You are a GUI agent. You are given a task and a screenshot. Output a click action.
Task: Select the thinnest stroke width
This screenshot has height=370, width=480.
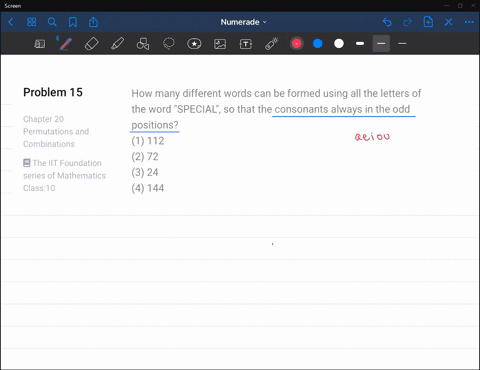point(402,44)
